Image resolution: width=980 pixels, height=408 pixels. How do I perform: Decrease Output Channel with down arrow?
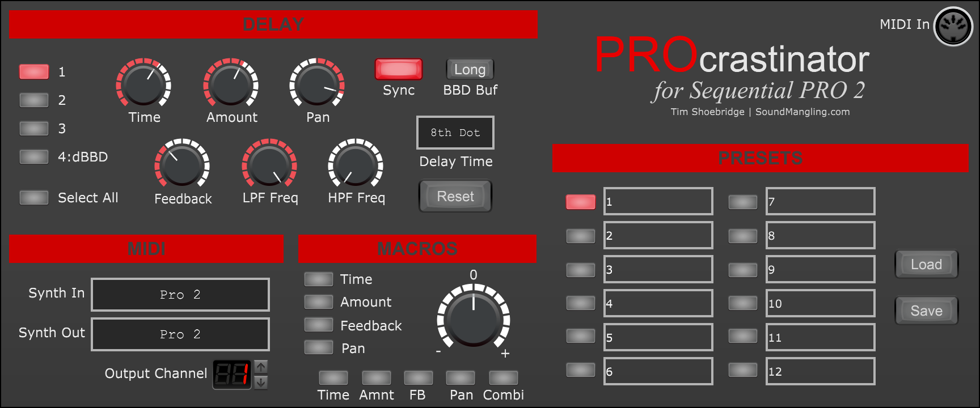(x=261, y=382)
